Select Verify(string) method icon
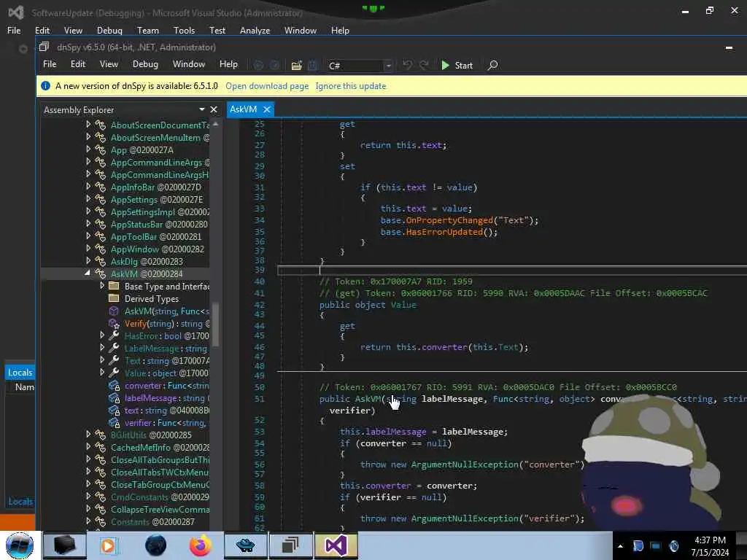 [x=114, y=323]
